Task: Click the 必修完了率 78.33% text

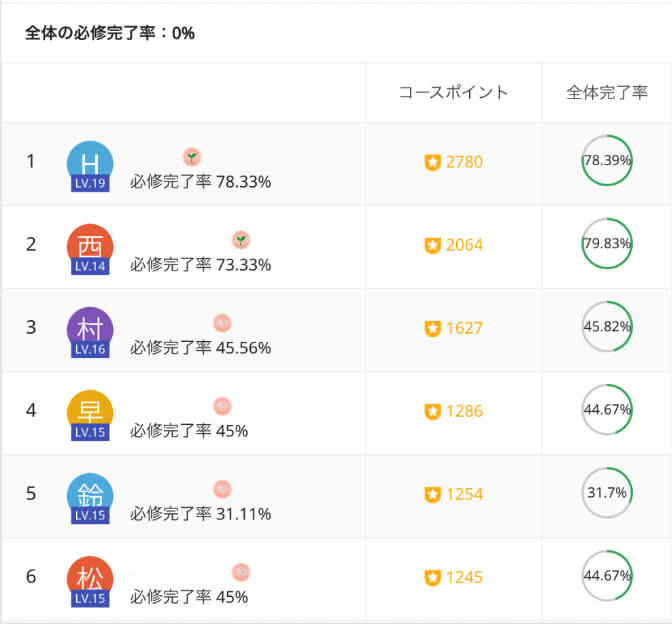Action: (x=201, y=182)
